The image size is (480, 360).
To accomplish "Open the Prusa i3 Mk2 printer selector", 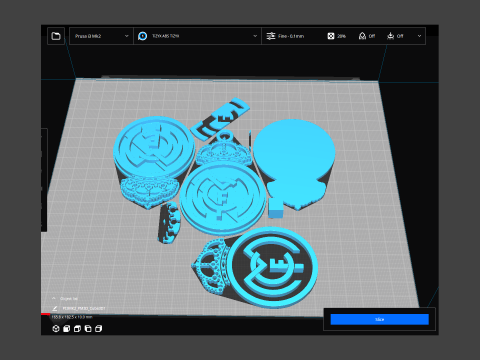I will pos(101,36).
